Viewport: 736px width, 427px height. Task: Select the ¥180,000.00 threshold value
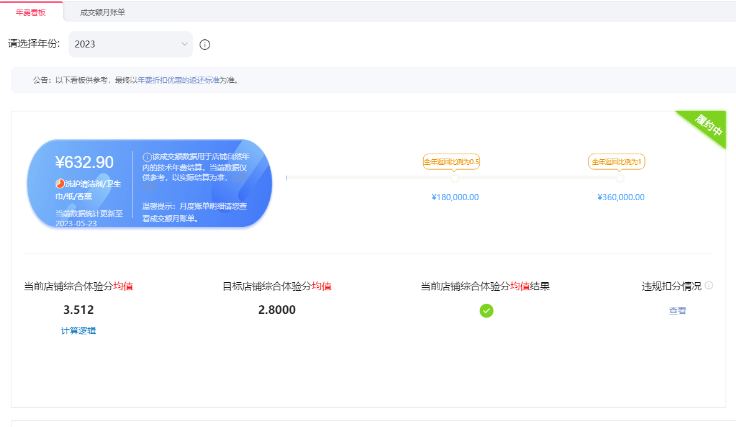coord(455,197)
